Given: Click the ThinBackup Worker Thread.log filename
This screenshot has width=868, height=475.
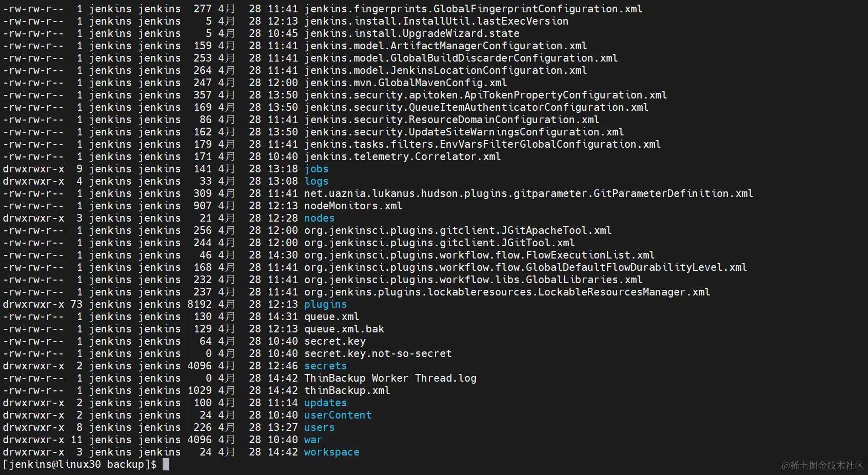Looking at the screenshot, I should [x=390, y=378].
